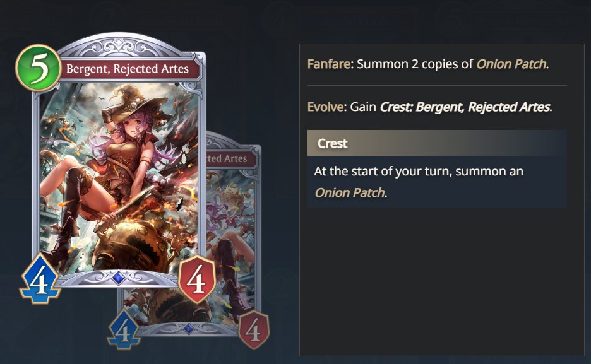This screenshot has height=364, width=591.
Task: Click the blue gem on front card frame
Action: click(118, 278)
